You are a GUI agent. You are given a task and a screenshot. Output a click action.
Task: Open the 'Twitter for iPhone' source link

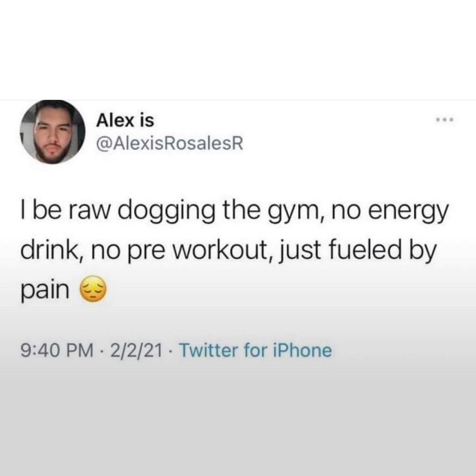(x=256, y=350)
